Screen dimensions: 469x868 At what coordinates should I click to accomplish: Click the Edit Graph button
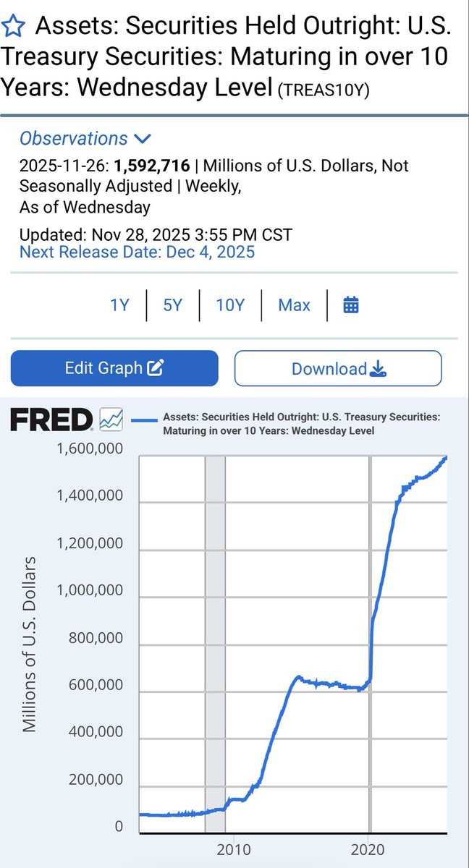[x=114, y=368]
